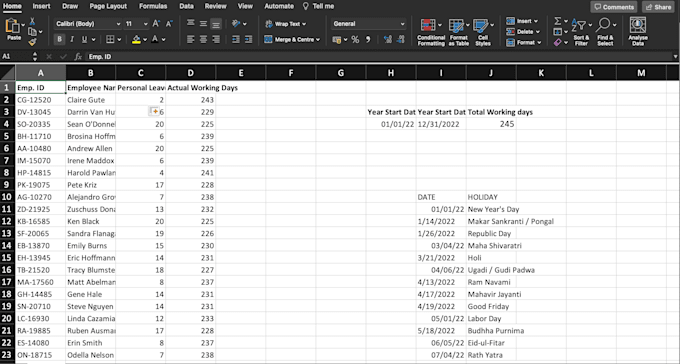Align cell text right
Image resolution: width=680 pixels, height=364 pixels.
coord(216,39)
